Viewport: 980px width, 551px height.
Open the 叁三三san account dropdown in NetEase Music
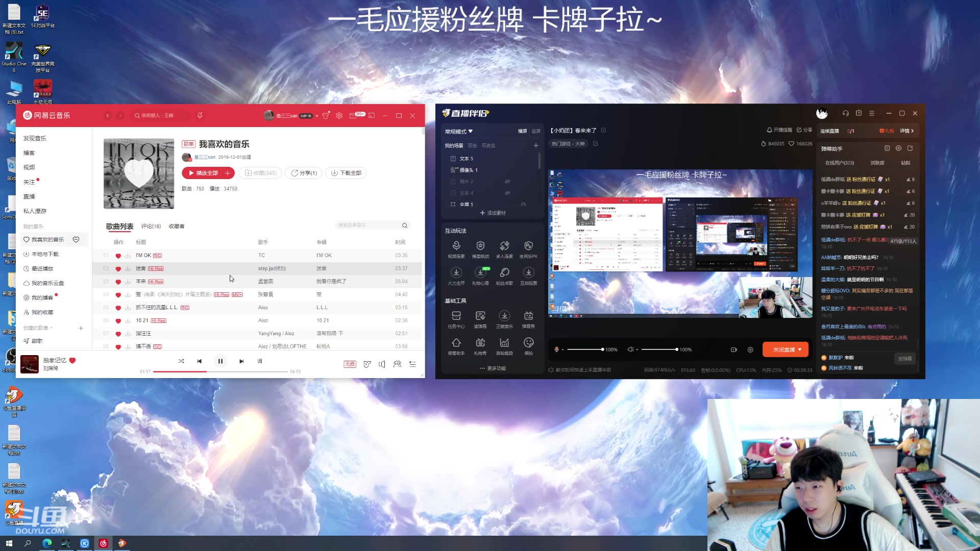click(316, 116)
